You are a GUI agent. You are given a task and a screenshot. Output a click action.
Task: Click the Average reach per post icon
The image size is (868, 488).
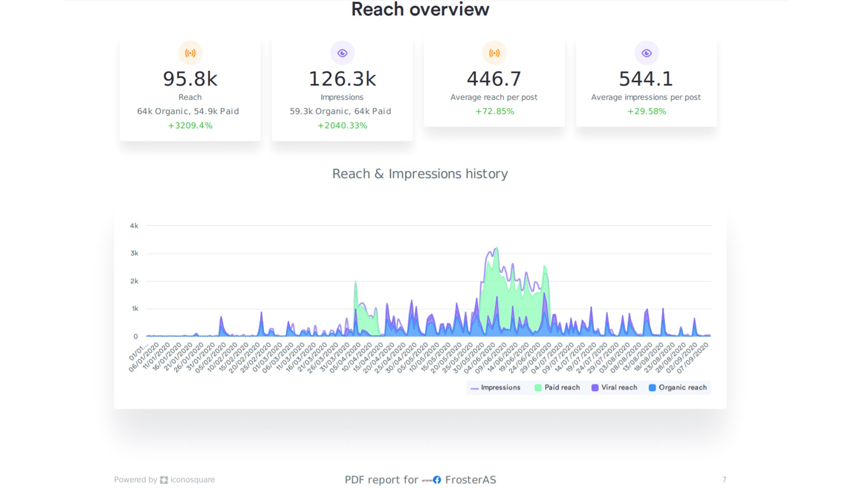(494, 53)
